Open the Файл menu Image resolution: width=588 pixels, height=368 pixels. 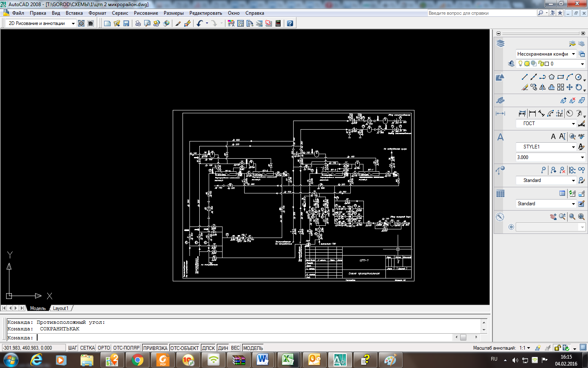(x=18, y=13)
